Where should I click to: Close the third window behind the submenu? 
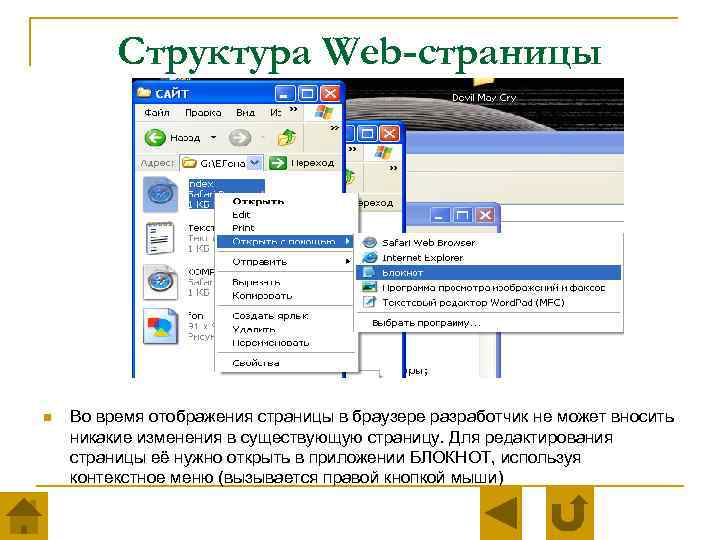pos(485,215)
